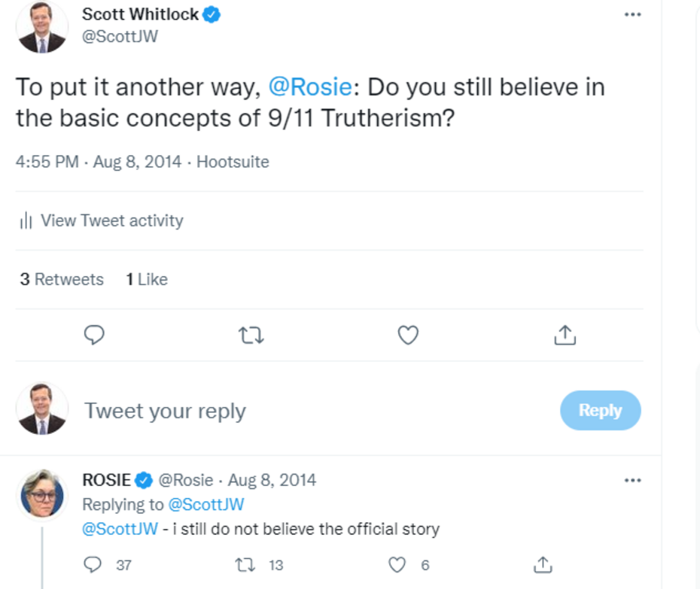700x589 pixels.
Task: Open more options menu on main tweet
Action: click(633, 15)
